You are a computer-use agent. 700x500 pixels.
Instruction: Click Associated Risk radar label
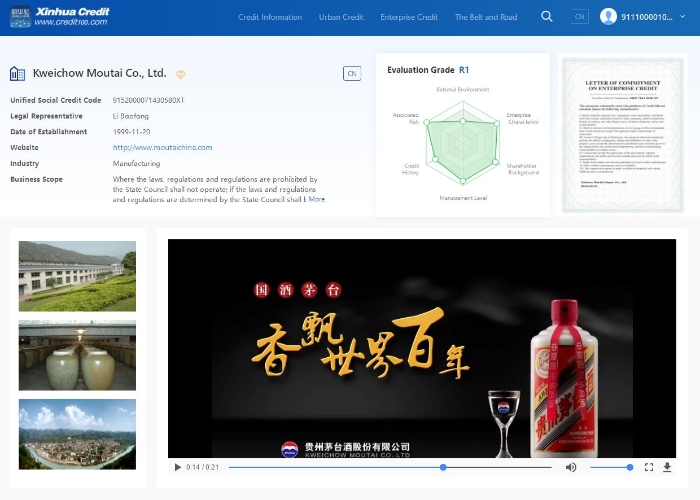(405, 118)
